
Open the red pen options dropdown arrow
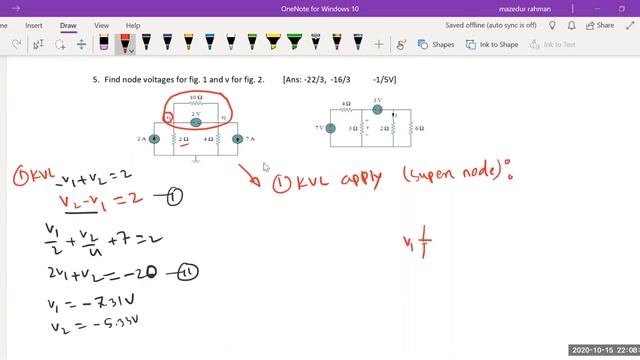tap(131, 51)
